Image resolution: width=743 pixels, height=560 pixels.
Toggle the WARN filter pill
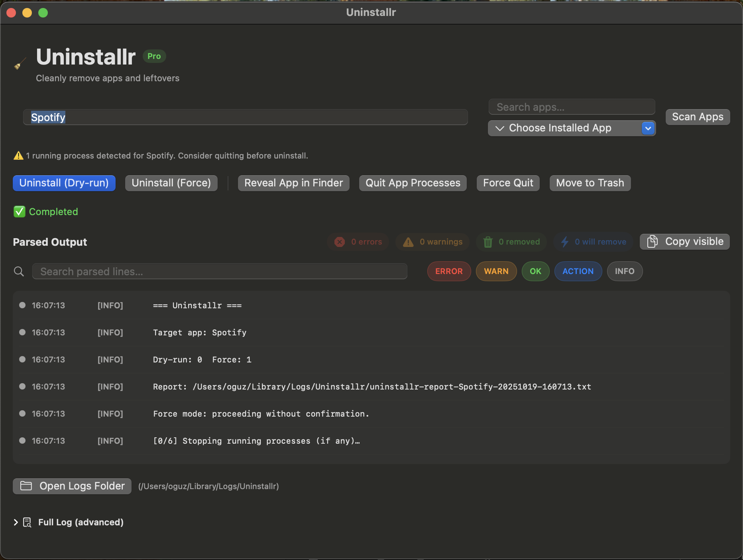pyautogui.click(x=496, y=271)
